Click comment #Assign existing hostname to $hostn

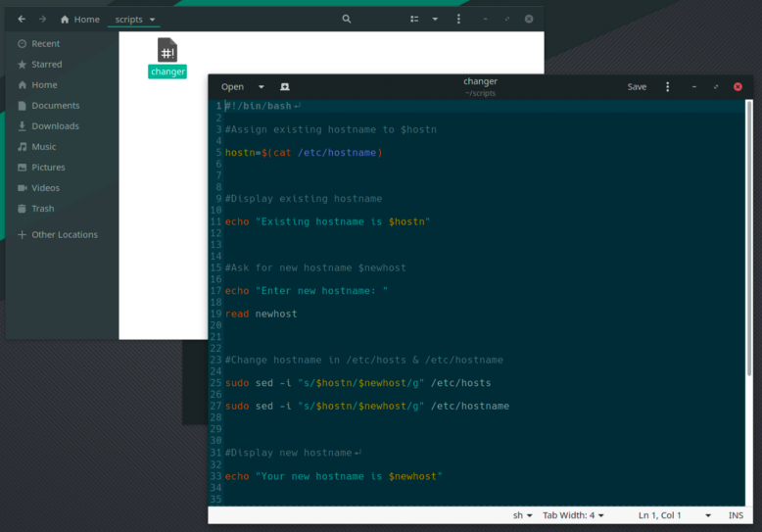331,129
